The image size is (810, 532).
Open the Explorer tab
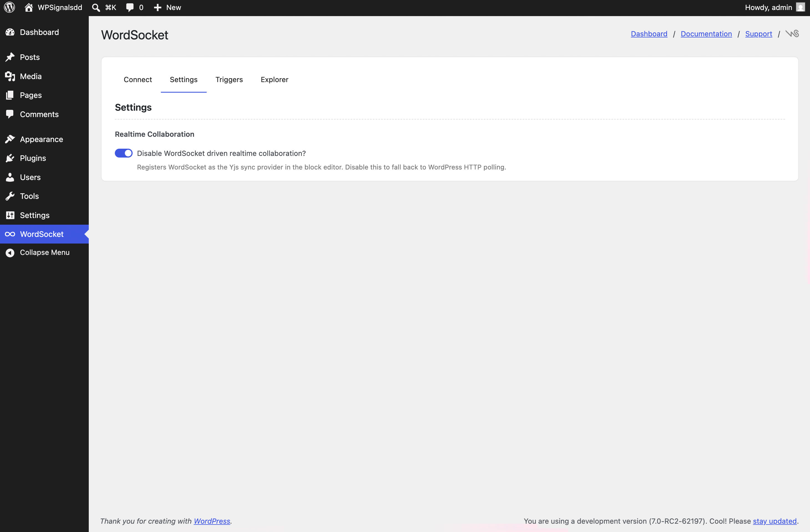point(274,79)
